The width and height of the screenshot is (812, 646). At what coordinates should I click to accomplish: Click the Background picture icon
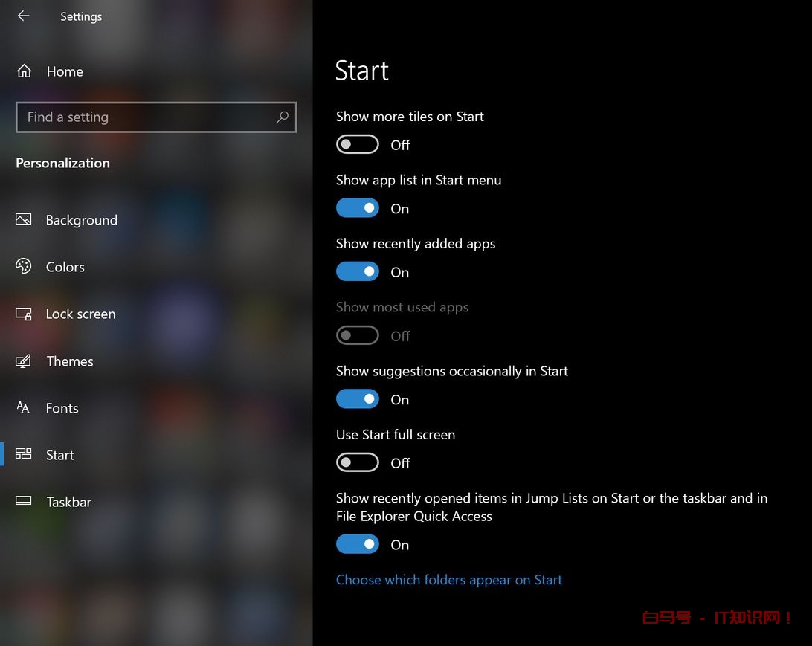click(24, 220)
